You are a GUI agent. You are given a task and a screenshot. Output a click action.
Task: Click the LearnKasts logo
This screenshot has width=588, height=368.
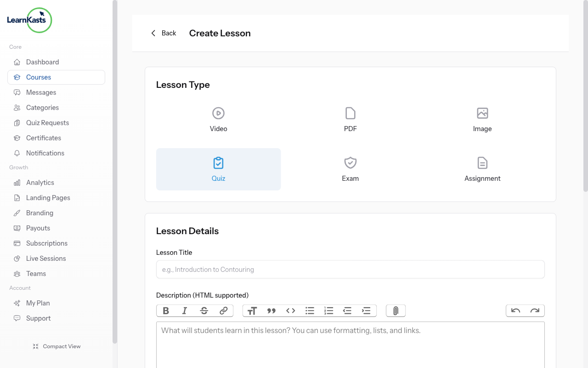(x=29, y=20)
